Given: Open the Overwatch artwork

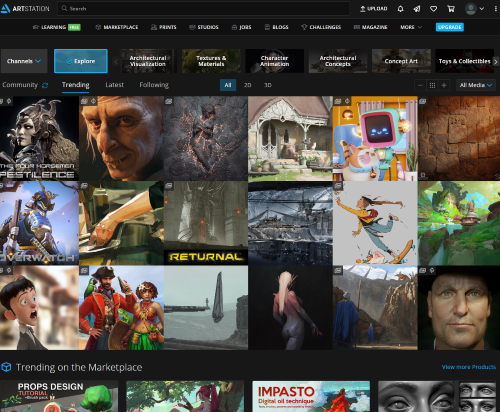Looking at the screenshot, I should tap(39, 223).
